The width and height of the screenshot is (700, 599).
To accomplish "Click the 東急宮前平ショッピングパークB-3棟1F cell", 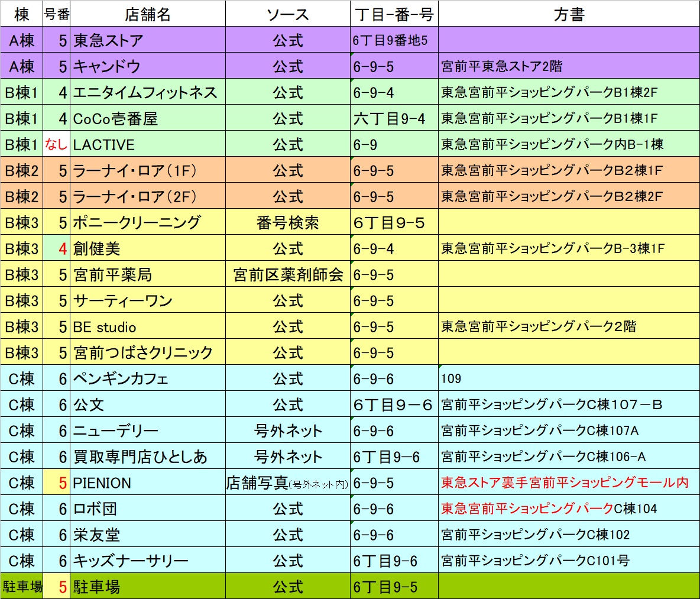I will click(569, 248).
